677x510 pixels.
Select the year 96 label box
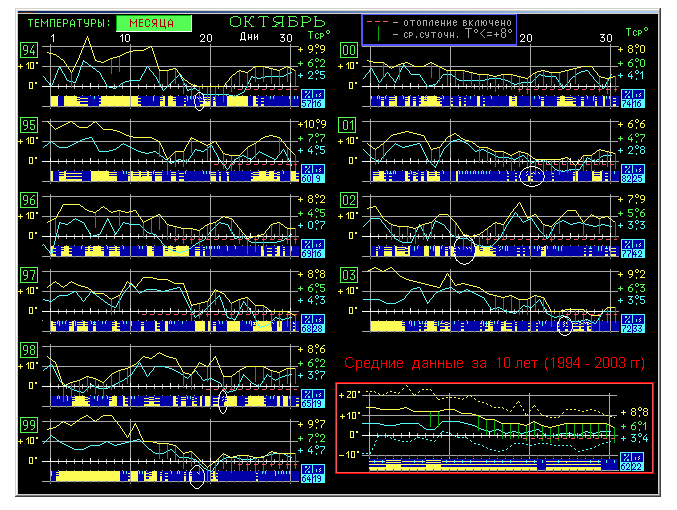(29, 200)
